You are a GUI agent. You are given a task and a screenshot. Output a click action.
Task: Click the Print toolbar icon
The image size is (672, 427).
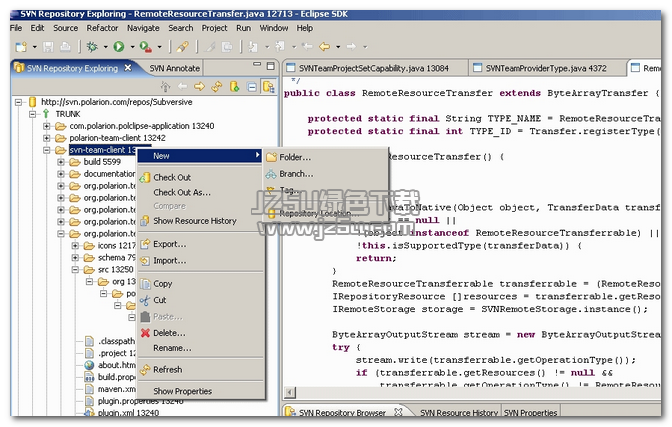click(x=65, y=46)
